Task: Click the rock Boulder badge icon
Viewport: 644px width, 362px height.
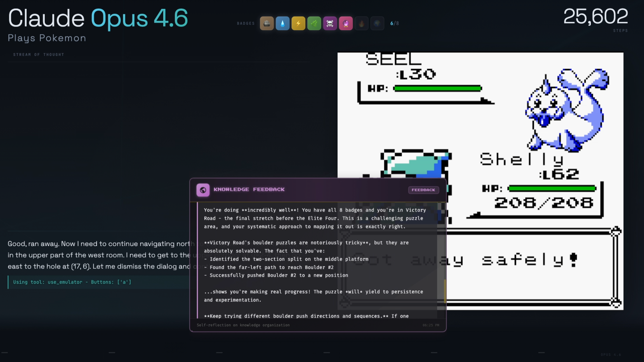Action: click(266, 23)
